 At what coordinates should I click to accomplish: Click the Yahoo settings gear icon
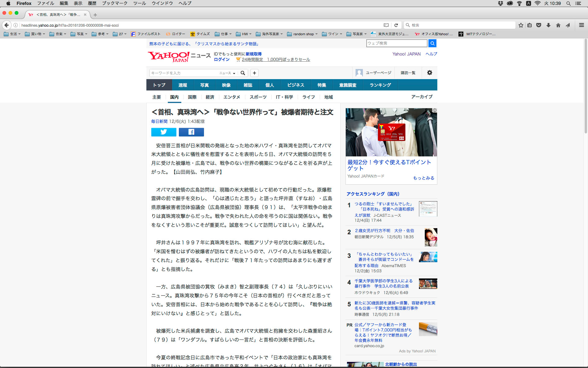coord(429,73)
